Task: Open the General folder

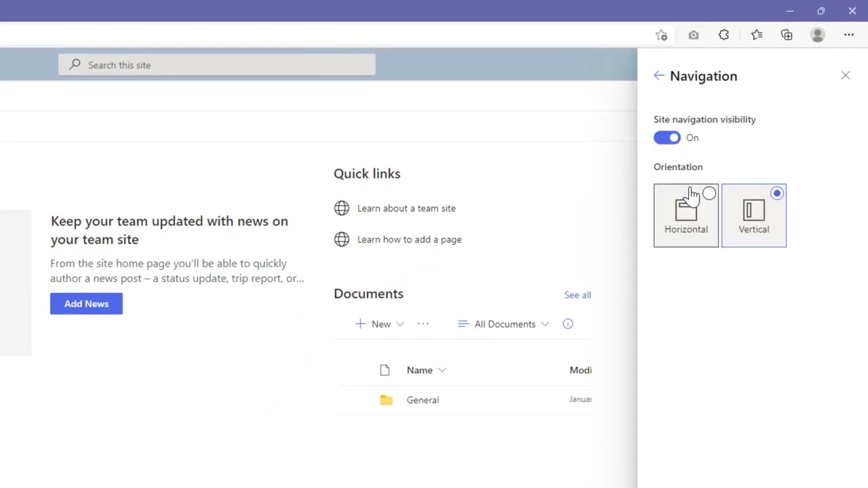Action: click(x=422, y=400)
